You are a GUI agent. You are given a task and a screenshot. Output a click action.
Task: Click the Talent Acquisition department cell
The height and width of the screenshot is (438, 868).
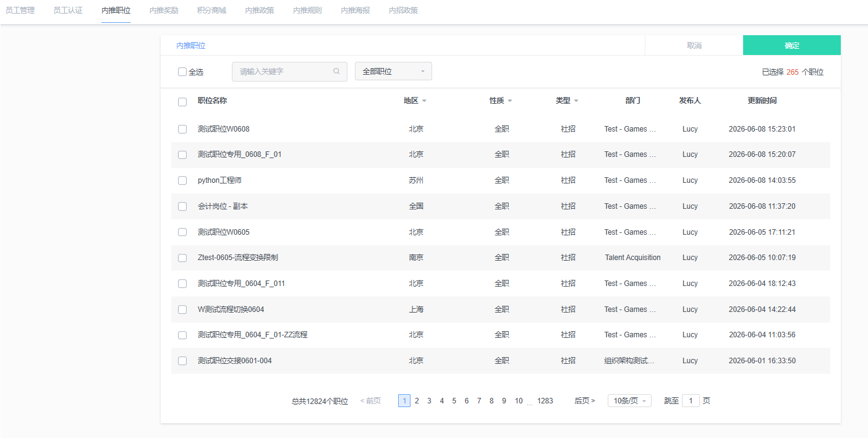632,258
